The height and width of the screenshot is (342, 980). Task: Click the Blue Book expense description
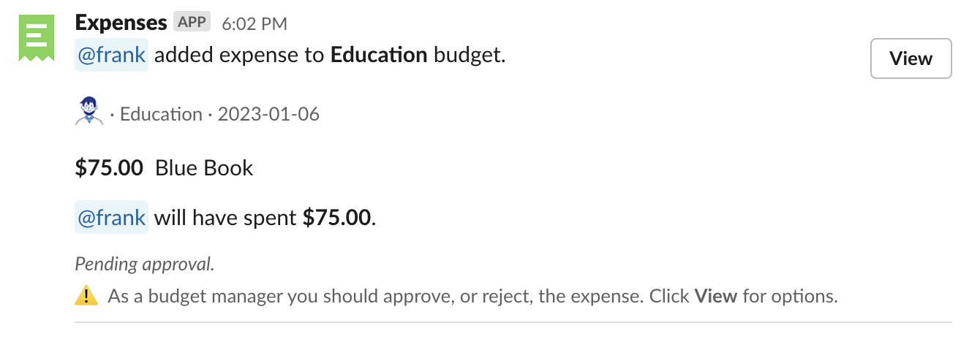(204, 168)
